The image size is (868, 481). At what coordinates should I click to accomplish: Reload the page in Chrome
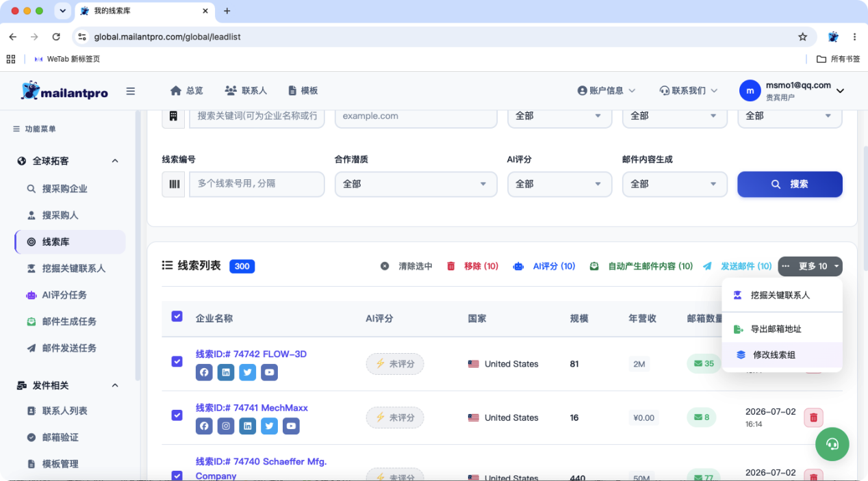[x=56, y=37]
